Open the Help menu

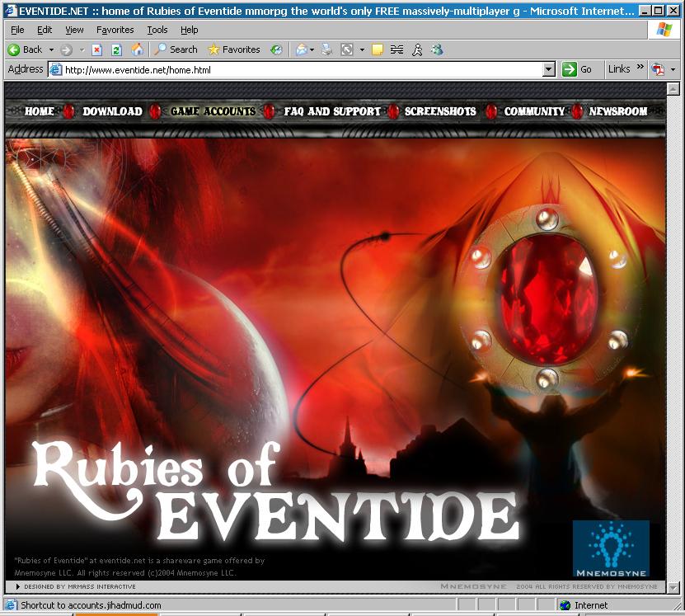(x=189, y=30)
